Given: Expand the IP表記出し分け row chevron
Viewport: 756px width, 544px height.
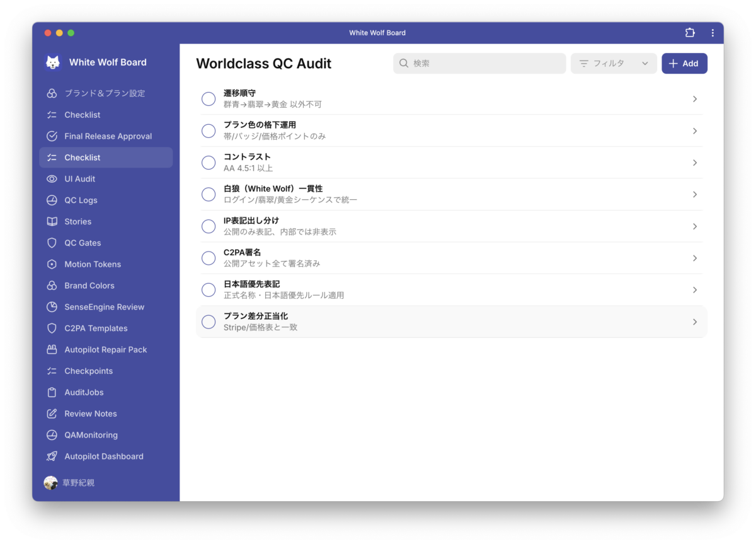Looking at the screenshot, I should pos(694,226).
